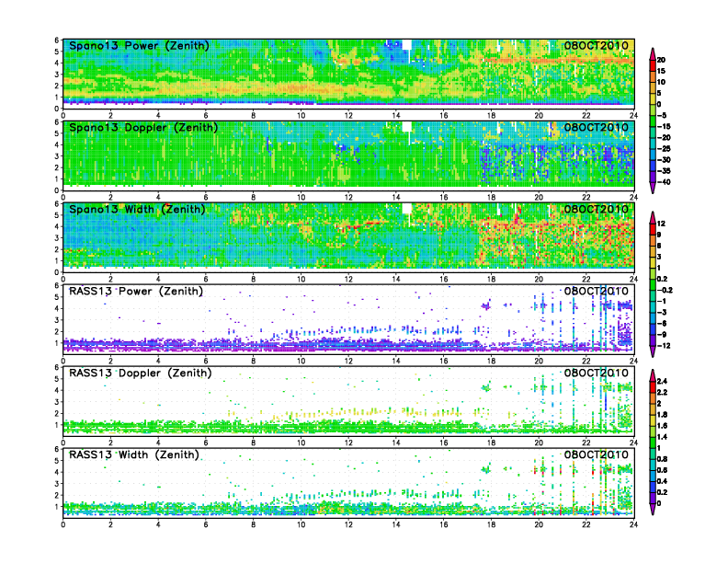728x563 pixels.
Task: Select the purple bottom arrow of the top colorbar
Action: click(653, 188)
